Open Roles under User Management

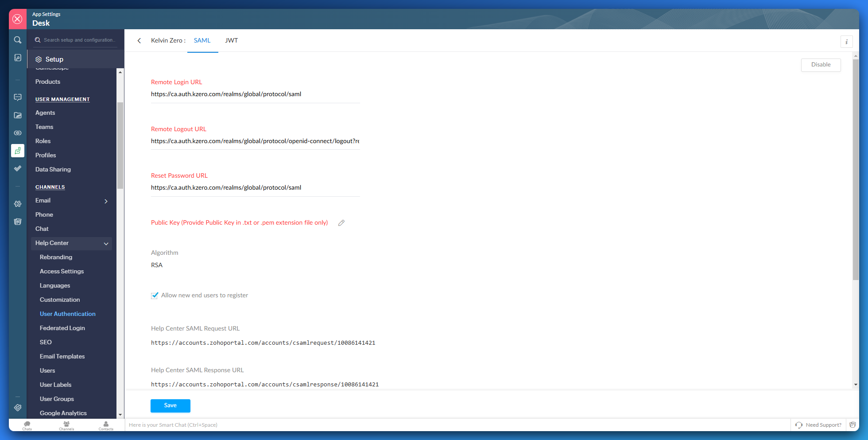pos(43,141)
